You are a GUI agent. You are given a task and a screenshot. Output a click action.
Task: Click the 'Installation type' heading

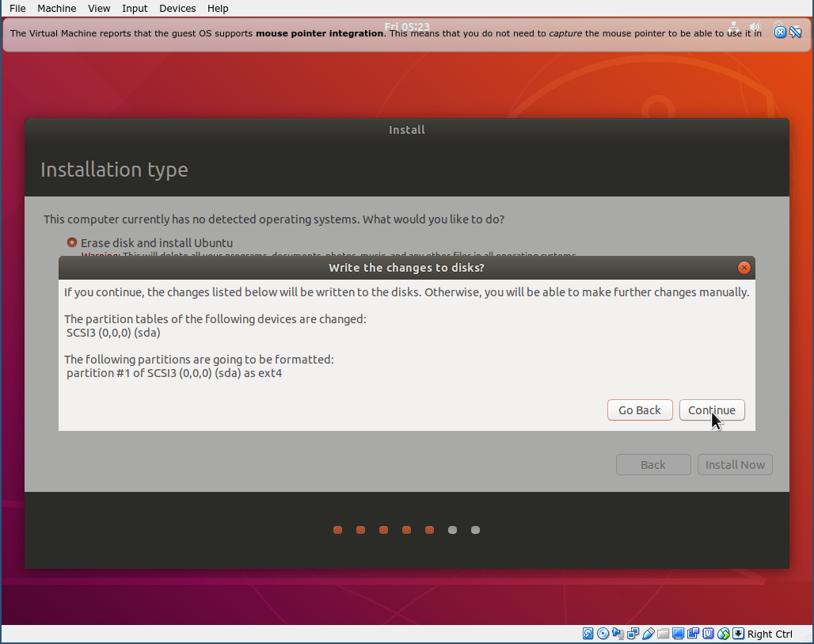coord(114,170)
